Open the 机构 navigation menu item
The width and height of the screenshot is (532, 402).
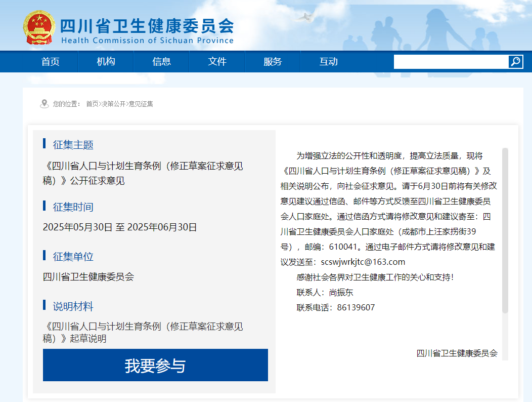click(x=106, y=62)
